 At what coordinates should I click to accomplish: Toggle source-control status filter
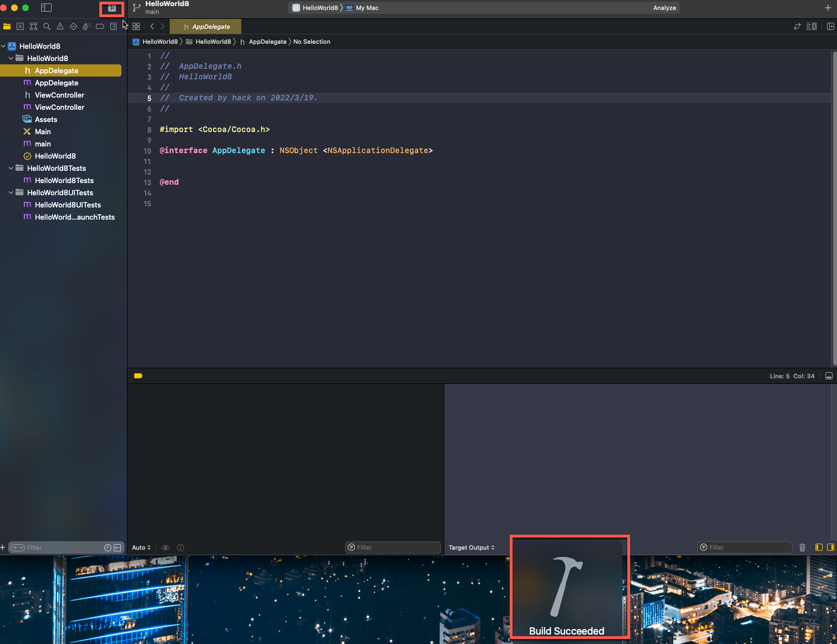coord(117,547)
